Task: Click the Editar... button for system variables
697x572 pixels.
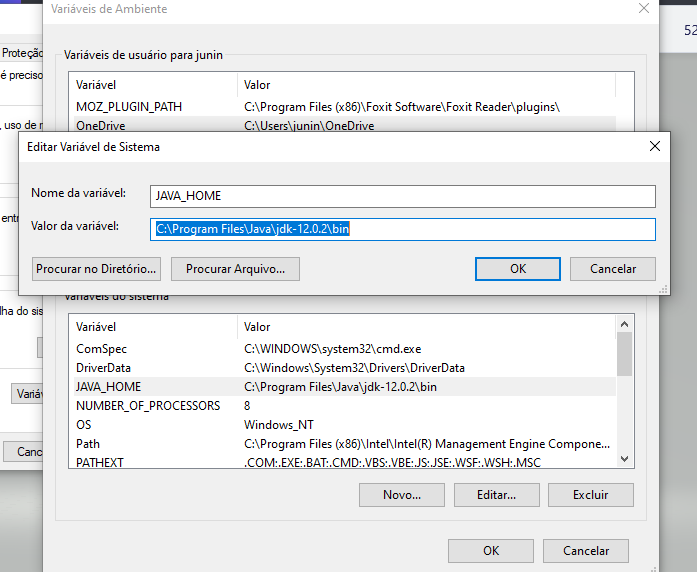Action: [x=497, y=495]
